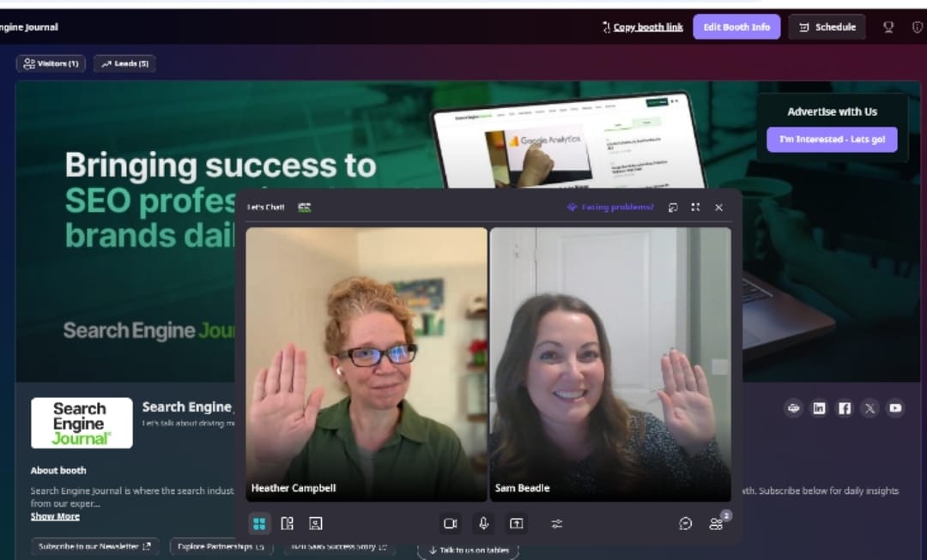
Task: Open the Schedule button
Action: coord(827,27)
